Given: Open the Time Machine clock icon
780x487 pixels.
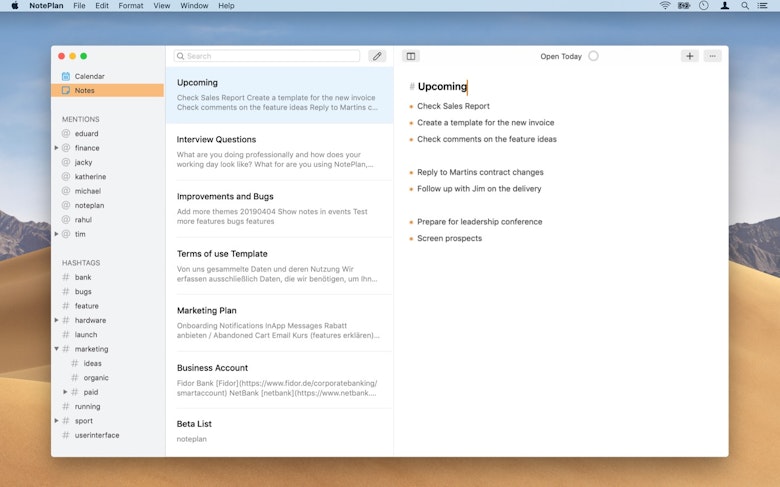Looking at the screenshot, I should pyautogui.click(x=703, y=5).
